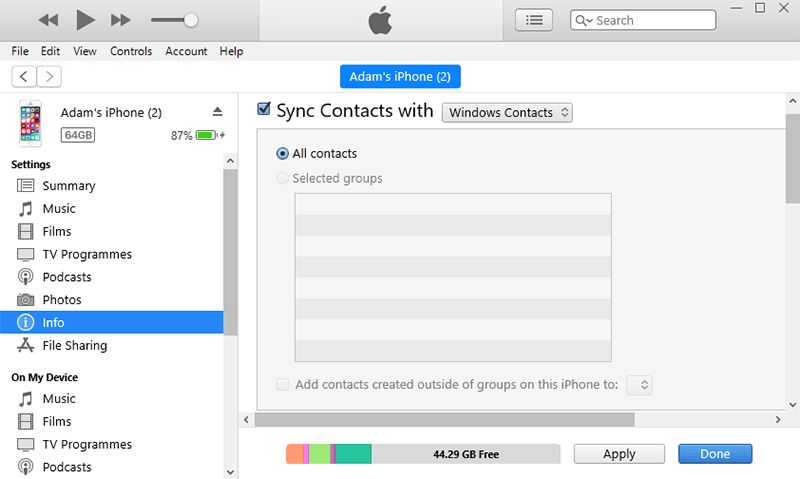Click the Music note icon under Settings
Viewport: 800px width, 479px height.
pos(26,209)
